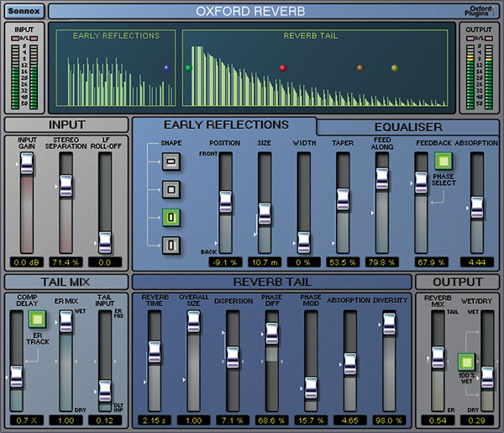504x433 pixels.
Task: Click the Oxford Plugins logo
Action: coord(479,10)
